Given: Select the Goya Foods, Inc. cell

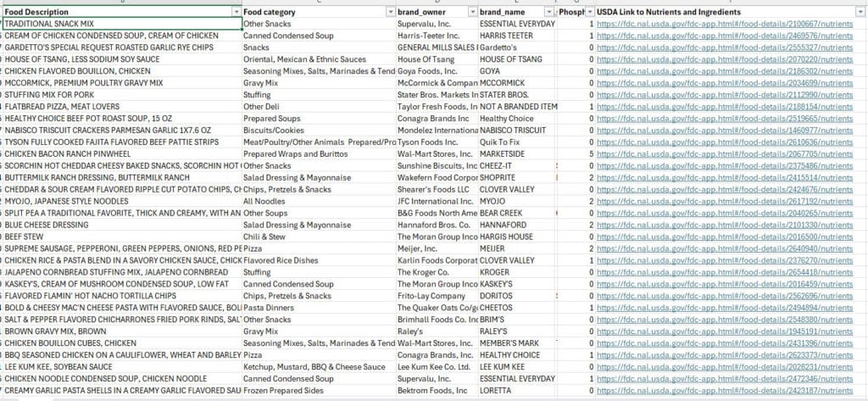Looking at the screenshot, I should point(437,71).
